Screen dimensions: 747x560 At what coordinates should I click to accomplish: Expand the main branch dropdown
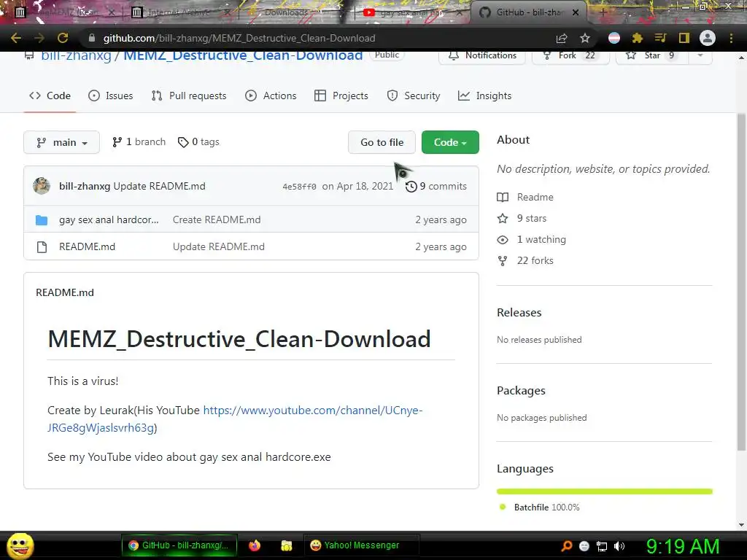click(x=61, y=142)
